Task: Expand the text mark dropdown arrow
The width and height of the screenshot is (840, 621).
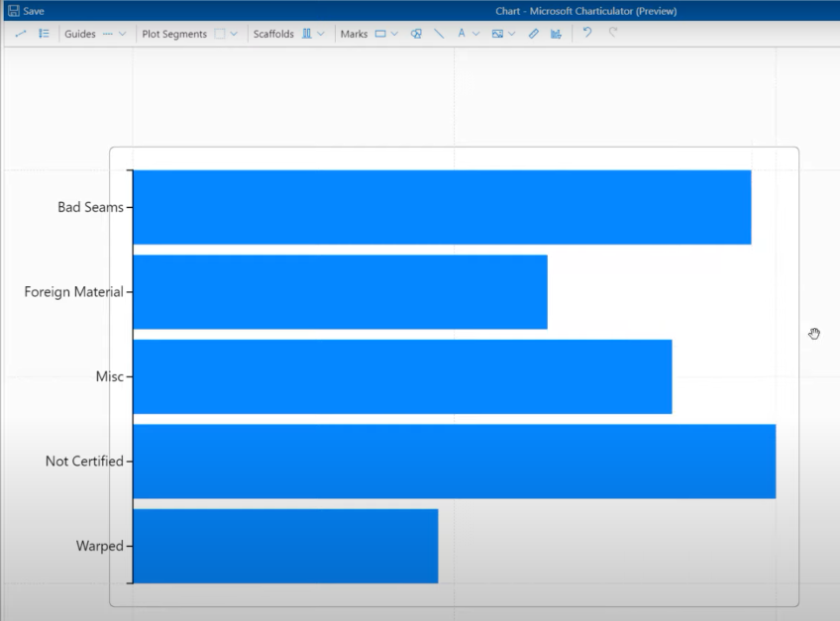Action: coord(475,34)
